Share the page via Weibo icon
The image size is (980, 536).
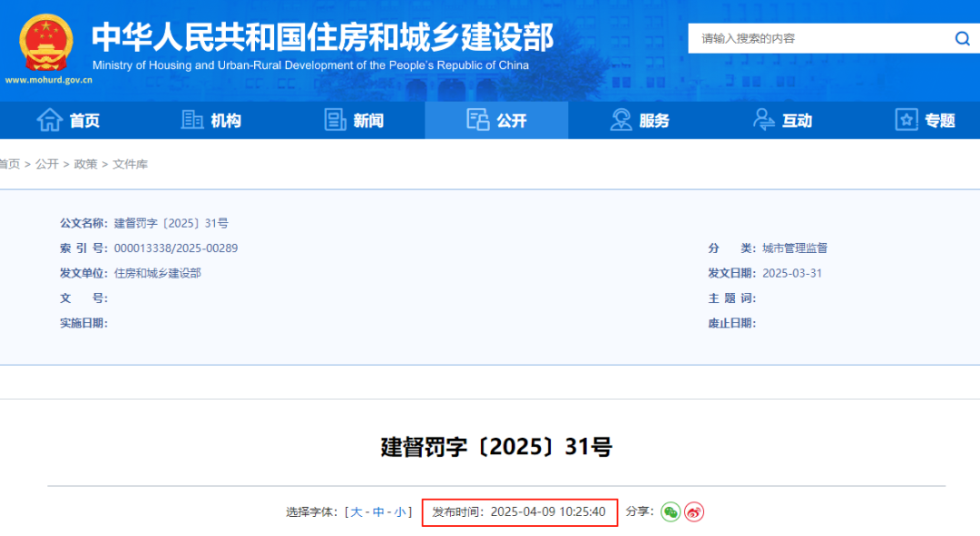click(694, 512)
